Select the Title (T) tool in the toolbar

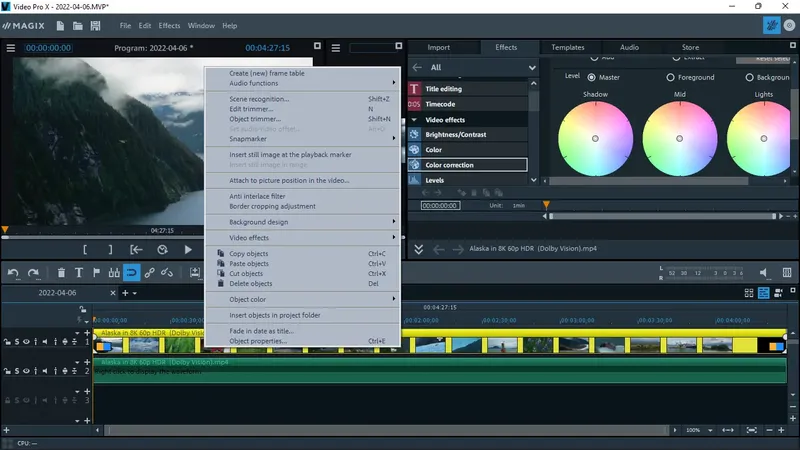pos(79,273)
